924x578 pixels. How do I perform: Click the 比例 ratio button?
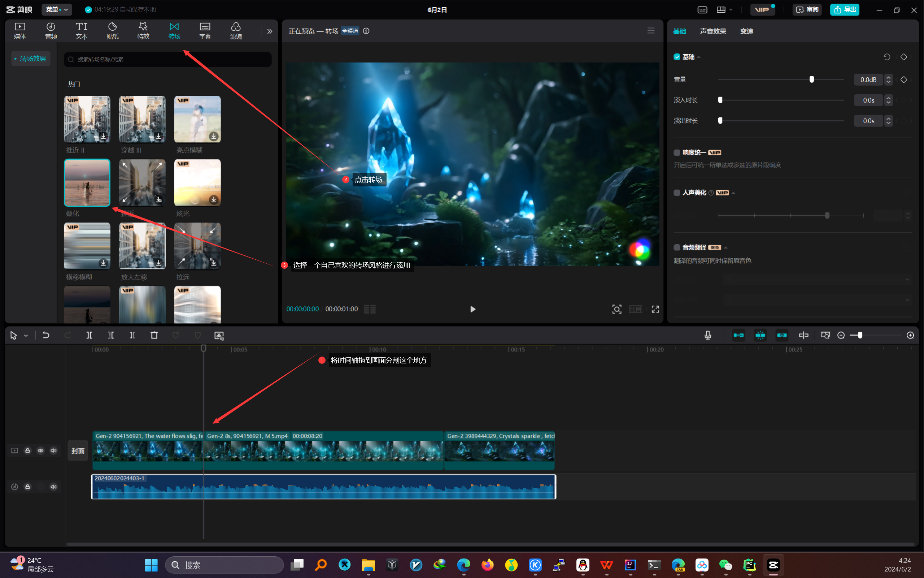[x=636, y=309]
